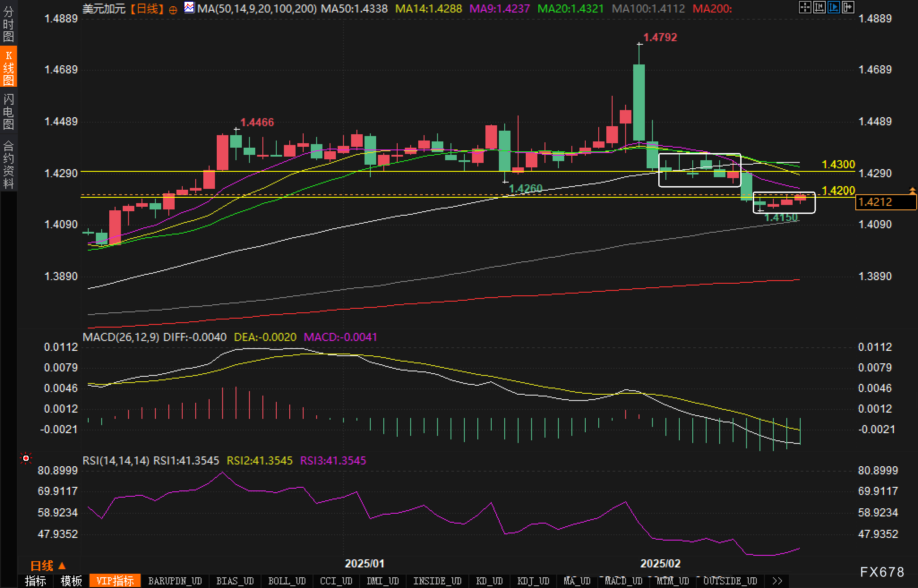Select the BOLL_UD indicator

287,581
